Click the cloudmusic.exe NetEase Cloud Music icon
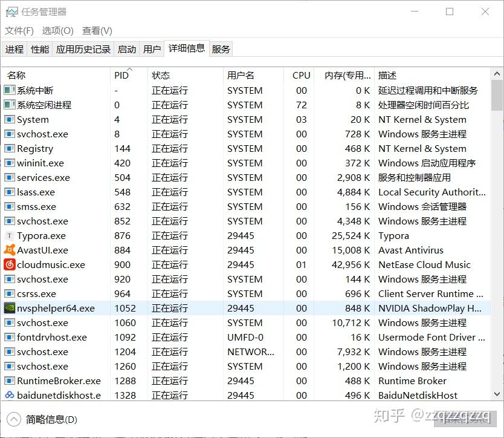This screenshot has width=504, height=438. pyautogui.click(x=8, y=264)
